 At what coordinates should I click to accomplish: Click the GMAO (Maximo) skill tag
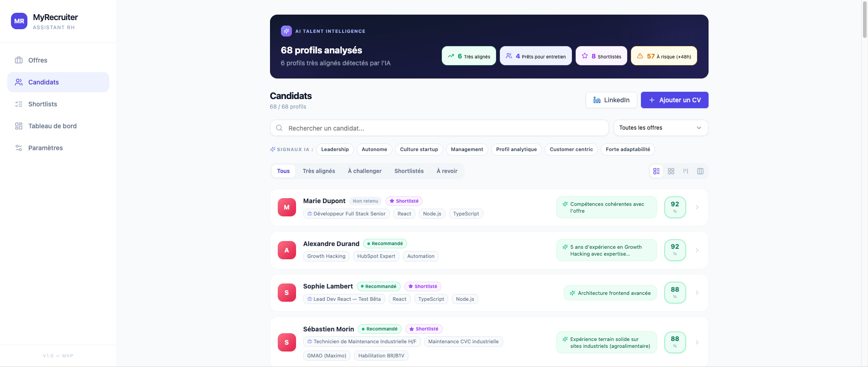[327, 356]
